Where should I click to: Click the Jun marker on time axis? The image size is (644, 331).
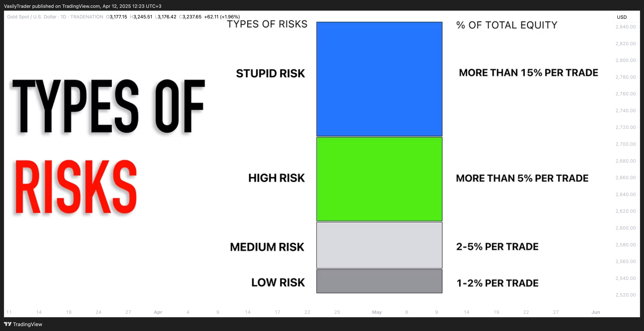coord(596,312)
